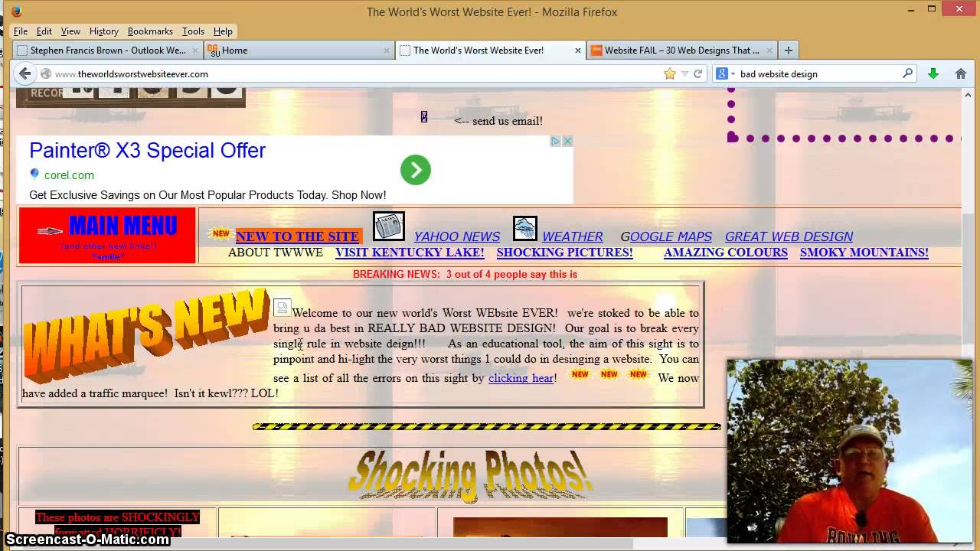Close the Outlook Web tab
The width and height of the screenshot is (980, 551).
click(x=195, y=51)
